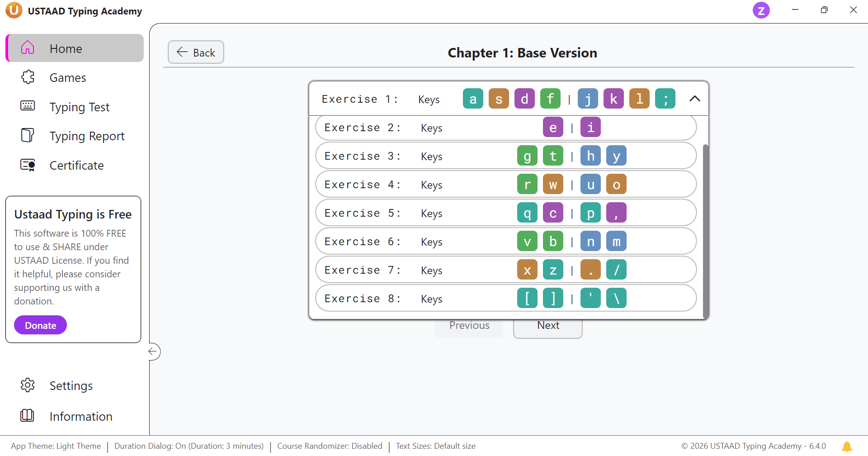This screenshot has width=868, height=456.
Task: Select Exercise 2 with keys e, i
Action: coord(505,128)
